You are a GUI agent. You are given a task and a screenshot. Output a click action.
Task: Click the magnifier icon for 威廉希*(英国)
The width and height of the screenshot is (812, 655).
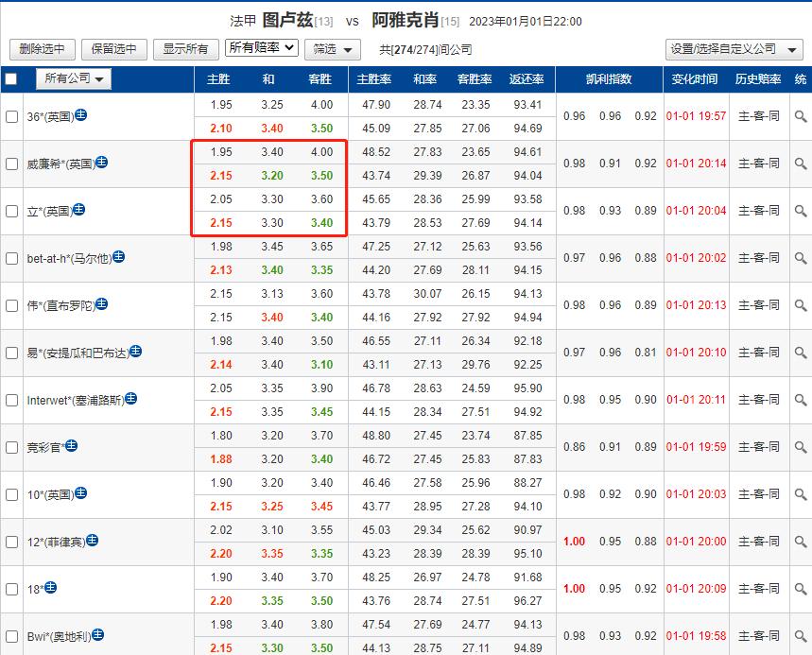coord(799,164)
